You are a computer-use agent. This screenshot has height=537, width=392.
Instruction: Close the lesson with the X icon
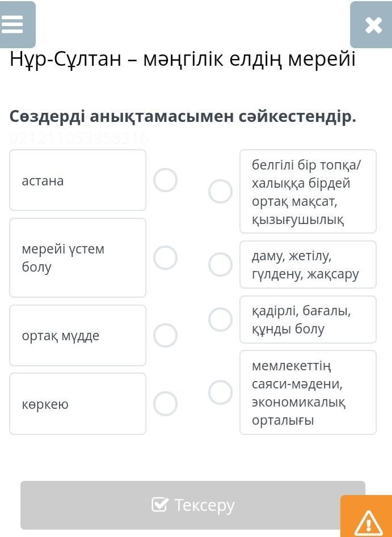(372, 26)
